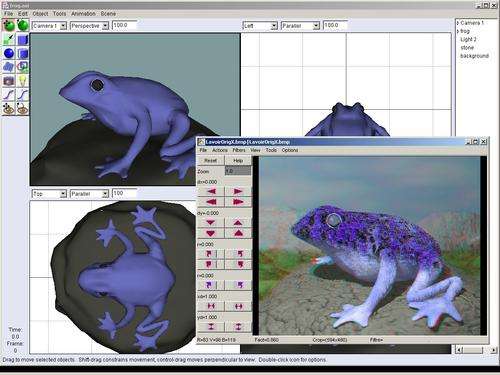
Task: Open View menu in LavoirOrigX window
Action: pyautogui.click(x=255, y=150)
